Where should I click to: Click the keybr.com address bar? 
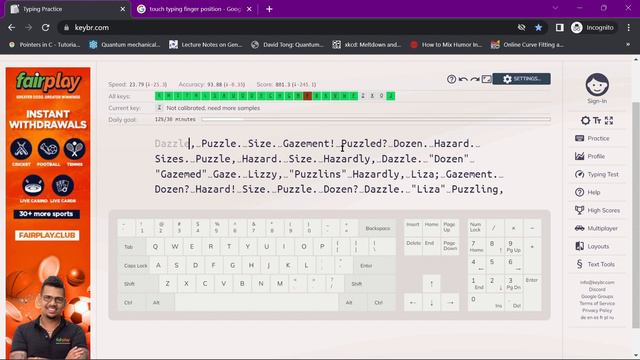[286, 27]
